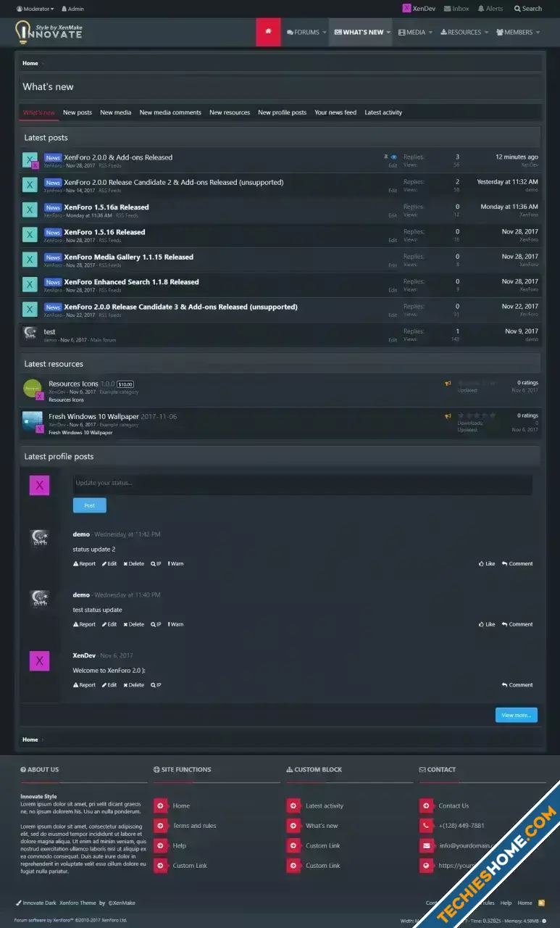Click Edit on XenForo 1.5.16 Released row
560x928 pixels.
coord(393,240)
